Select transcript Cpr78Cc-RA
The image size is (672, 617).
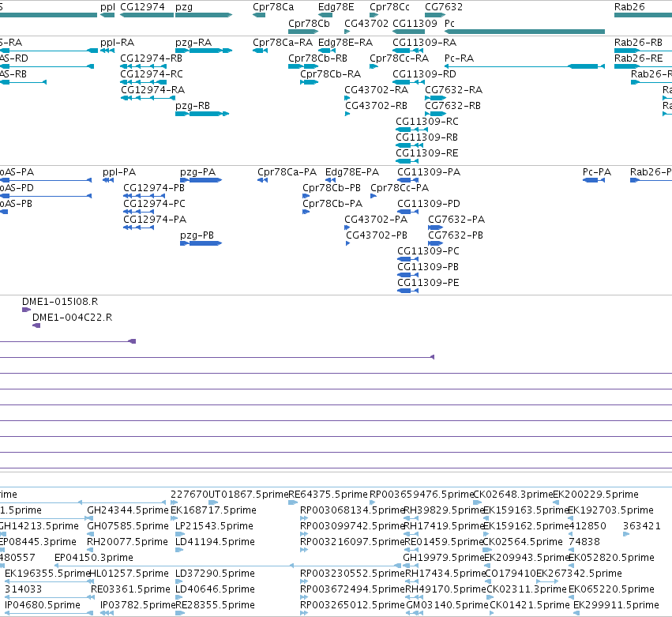coord(374,66)
